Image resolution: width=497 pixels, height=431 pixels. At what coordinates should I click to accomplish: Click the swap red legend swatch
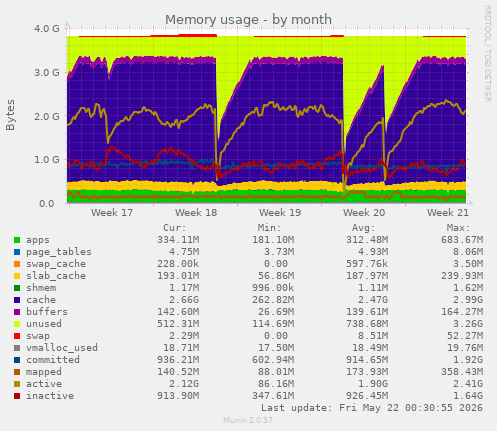pos(17,336)
